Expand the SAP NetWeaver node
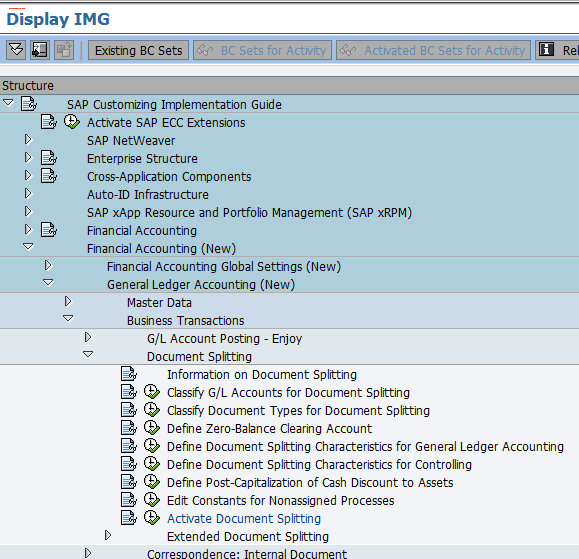 [x=28, y=140]
